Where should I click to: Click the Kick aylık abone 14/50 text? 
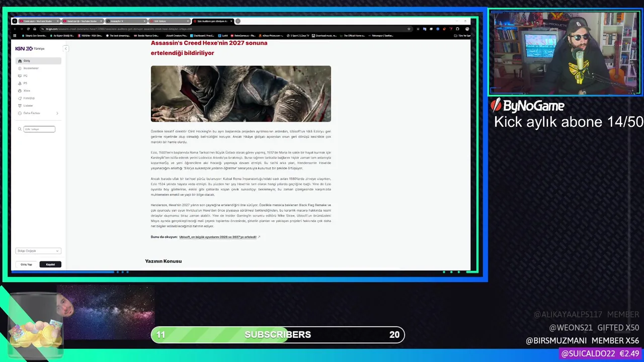[569, 122]
